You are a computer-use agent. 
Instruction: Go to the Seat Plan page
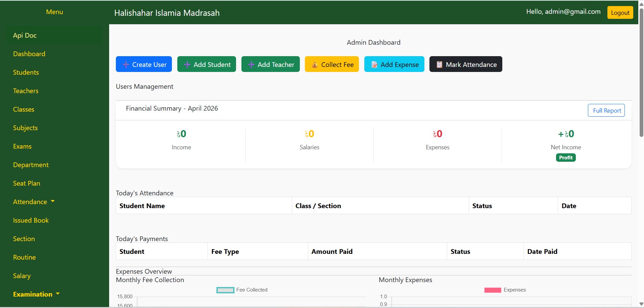click(x=27, y=183)
